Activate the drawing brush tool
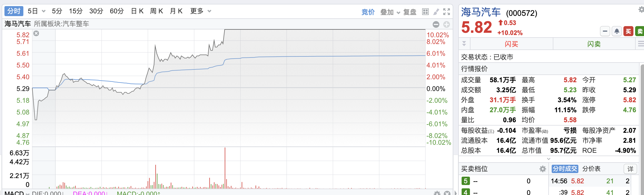The height and width of the screenshot is (195, 644). point(436,12)
